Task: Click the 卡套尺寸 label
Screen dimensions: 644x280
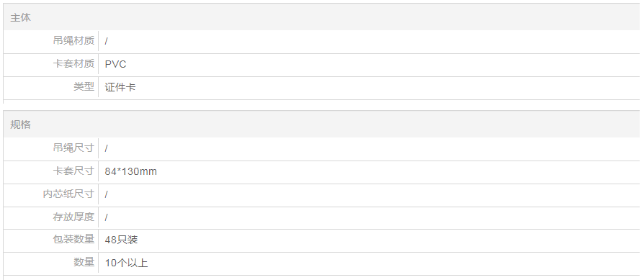Action: click(73, 171)
